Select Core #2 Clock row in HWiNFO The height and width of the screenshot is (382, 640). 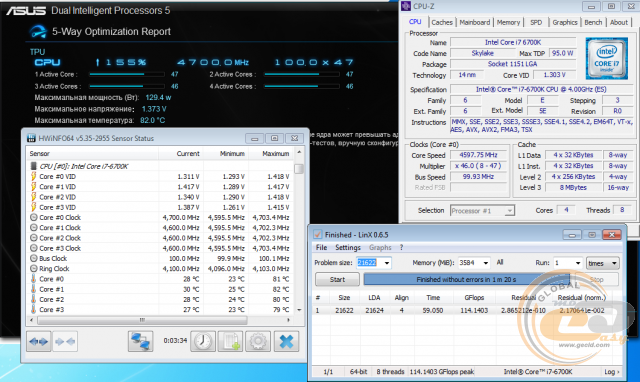160,238
